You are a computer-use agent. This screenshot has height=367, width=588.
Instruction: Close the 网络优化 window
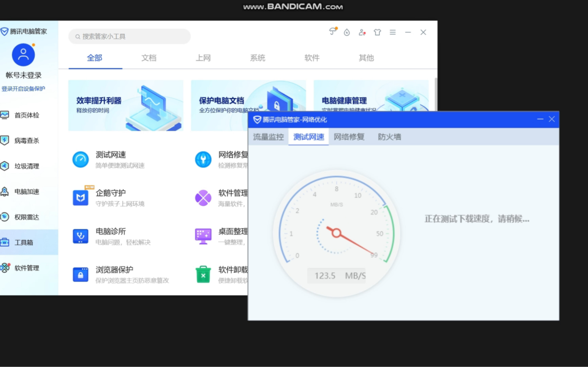552,119
